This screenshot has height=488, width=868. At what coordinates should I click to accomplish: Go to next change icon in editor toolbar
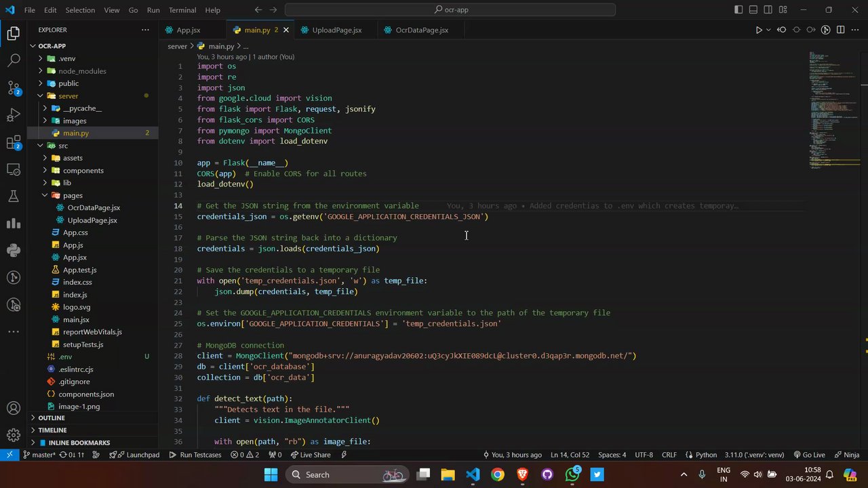[811, 30]
